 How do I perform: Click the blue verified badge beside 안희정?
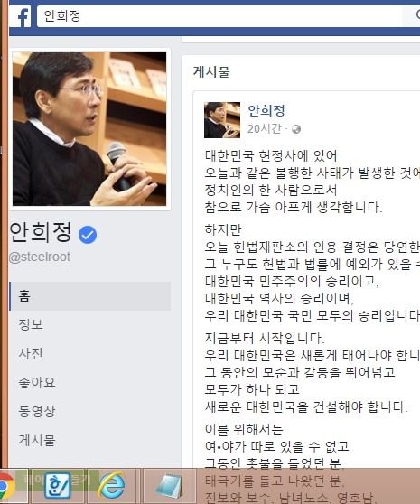[88, 235]
